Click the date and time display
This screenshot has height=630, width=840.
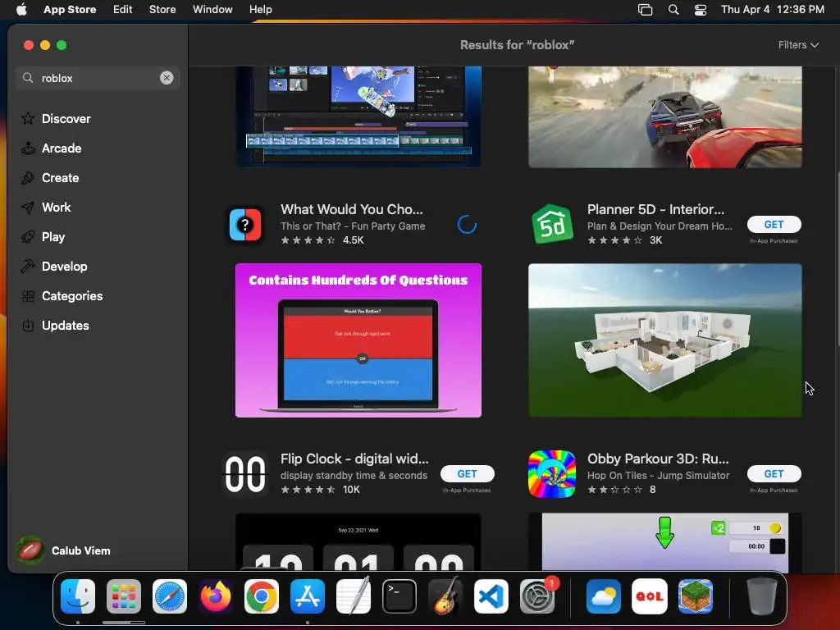point(773,9)
